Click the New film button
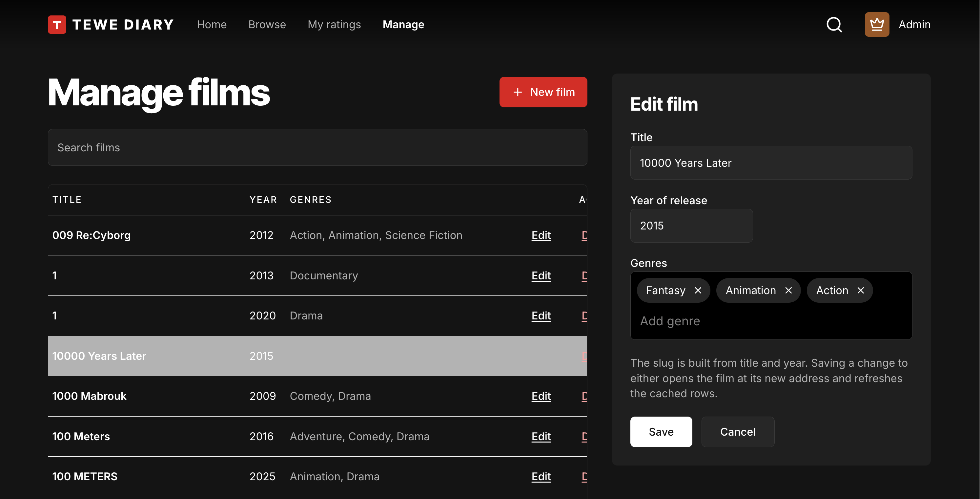 point(543,92)
